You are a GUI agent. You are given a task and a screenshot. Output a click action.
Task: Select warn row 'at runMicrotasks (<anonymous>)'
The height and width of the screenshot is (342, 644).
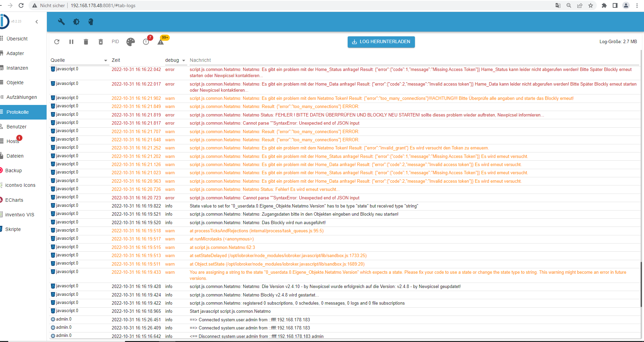pyautogui.click(x=344, y=239)
